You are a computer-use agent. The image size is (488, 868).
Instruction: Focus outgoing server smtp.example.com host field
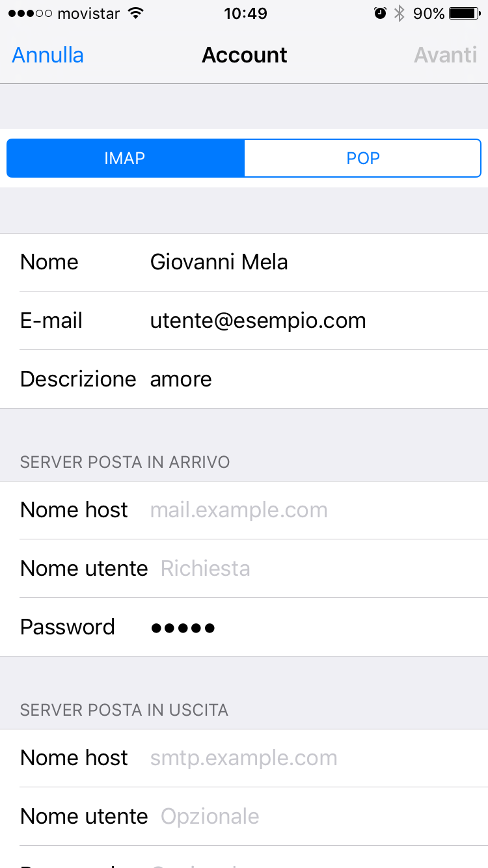(x=244, y=758)
